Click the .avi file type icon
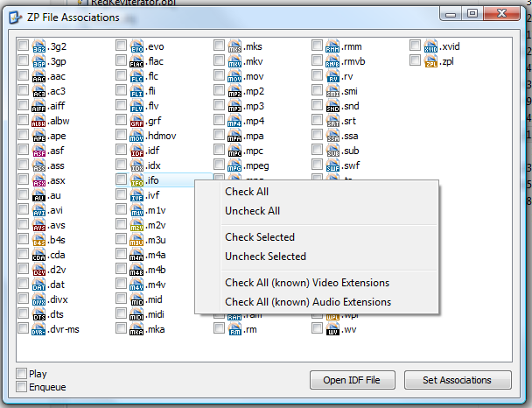The height and width of the screenshot is (408, 532). pyautogui.click(x=38, y=211)
